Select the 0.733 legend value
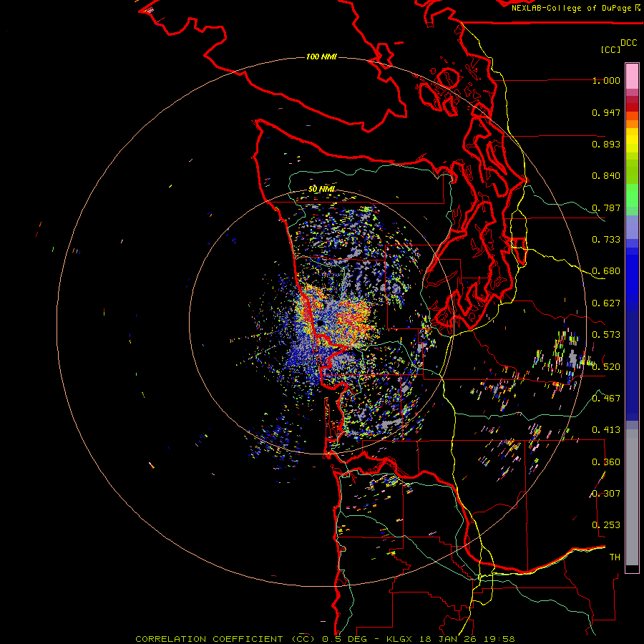644x644 pixels. (606, 240)
